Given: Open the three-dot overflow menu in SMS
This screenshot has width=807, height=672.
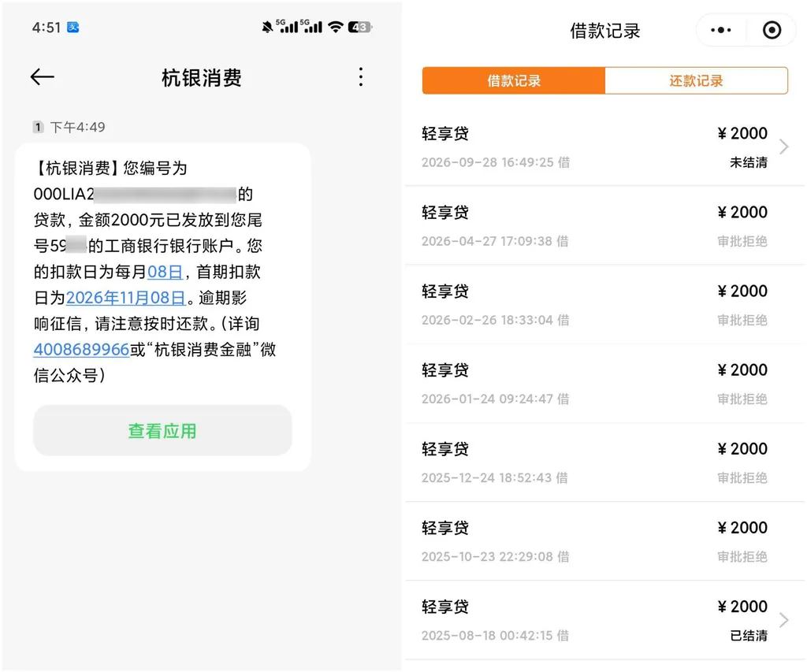Looking at the screenshot, I should [x=361, y=76].
